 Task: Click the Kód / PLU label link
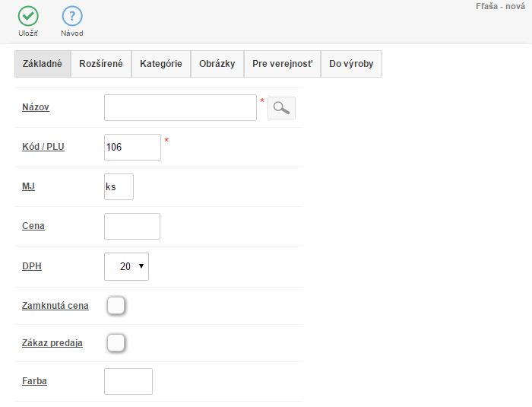[x=43, y=147]
